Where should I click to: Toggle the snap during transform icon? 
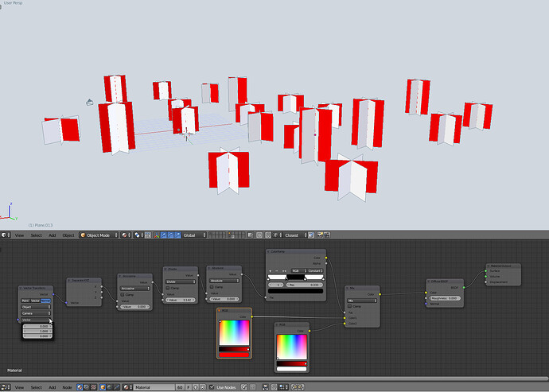pos(268,235)
